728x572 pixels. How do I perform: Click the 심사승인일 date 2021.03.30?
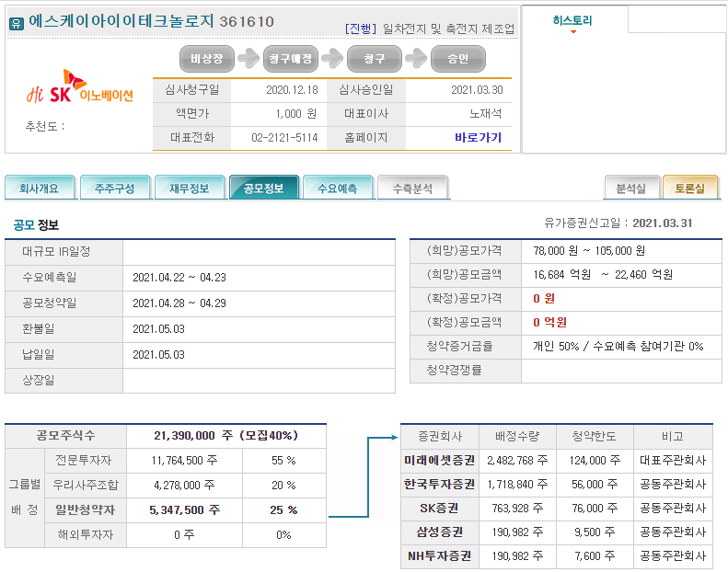coord(477,90)
